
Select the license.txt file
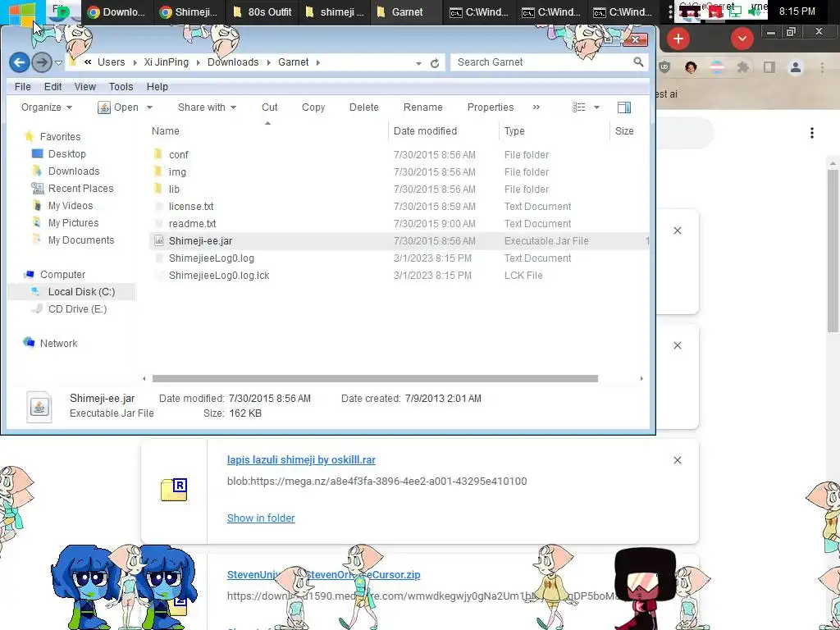(190, 206)
